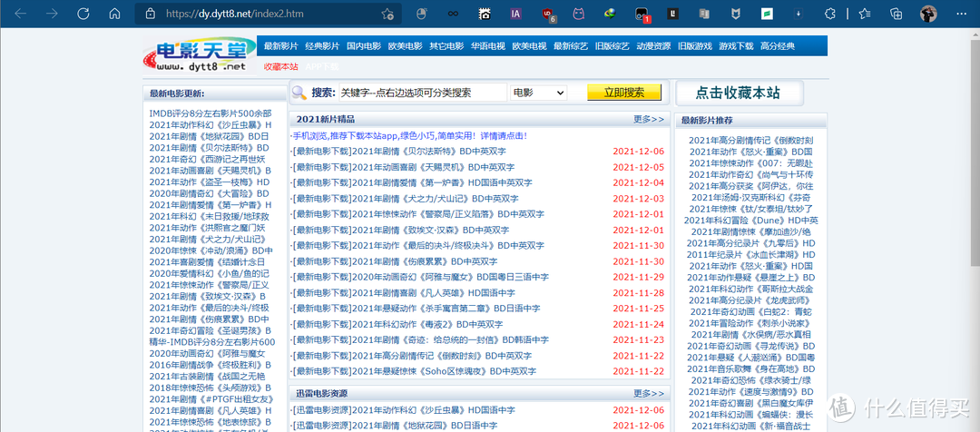Open the 电影 search category dropdown
This screenshot has width=980, height=432.
(538, 93)
